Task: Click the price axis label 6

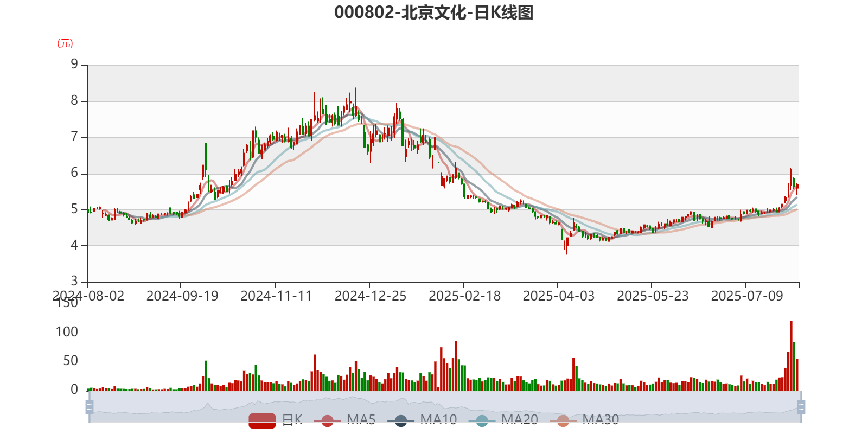Action: click(x=74, y=173)
